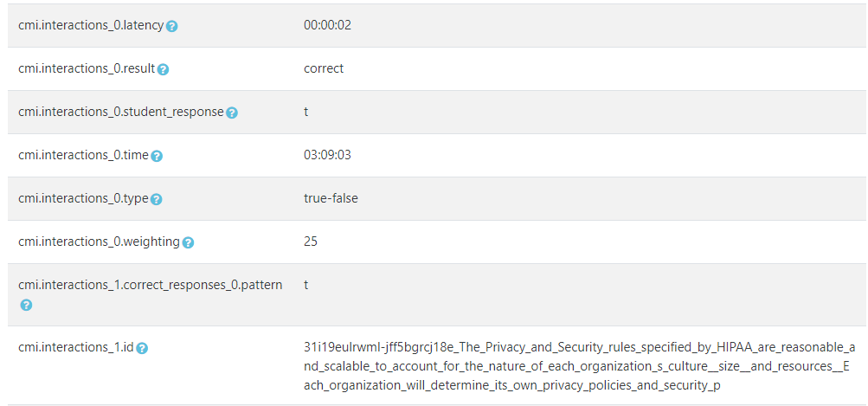Screen dimensions: 868x406
Task: Click help icon beside cmi.interactions_0.result
Action: point(163,69)
